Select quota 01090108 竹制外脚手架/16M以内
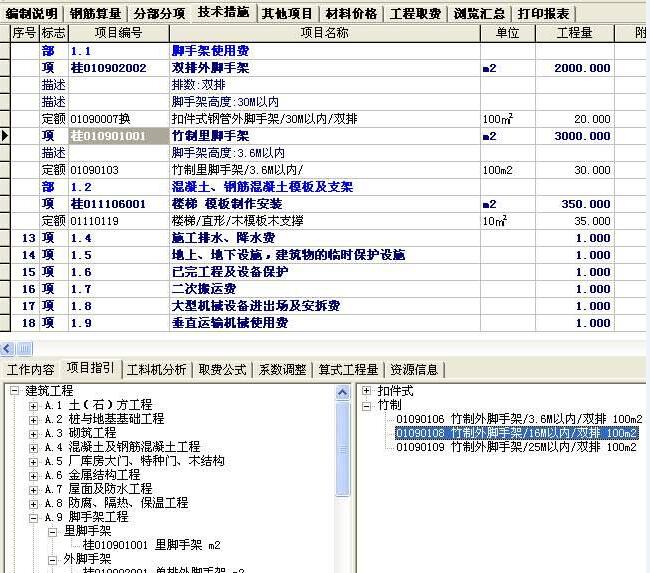 click(x=517, y=433)
